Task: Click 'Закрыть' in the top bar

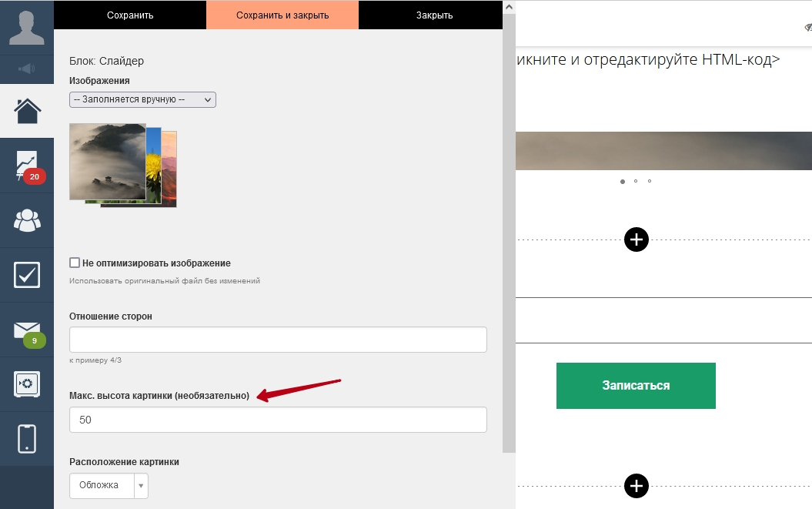Action: [x=434, y=15]
